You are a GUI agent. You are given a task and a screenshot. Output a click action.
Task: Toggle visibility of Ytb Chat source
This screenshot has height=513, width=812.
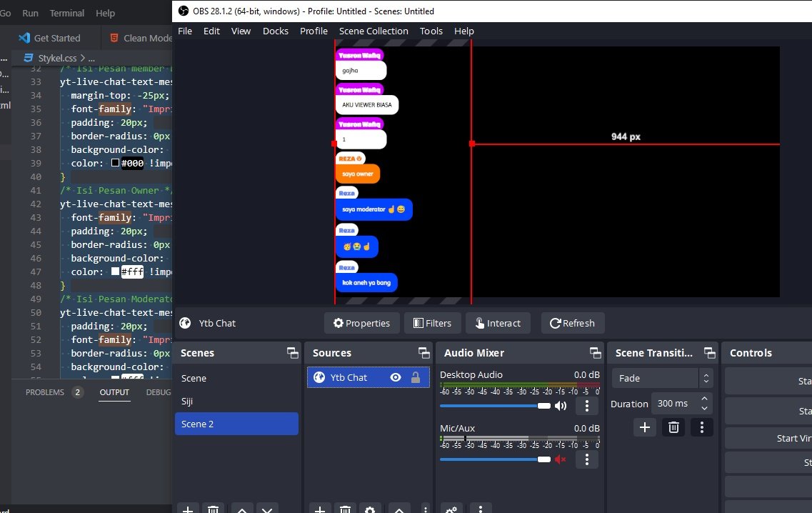396,378
